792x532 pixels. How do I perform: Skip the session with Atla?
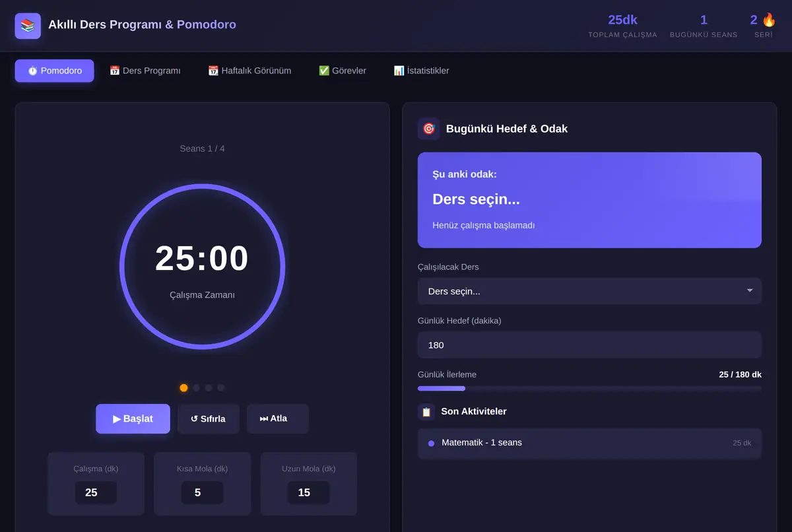tap(277, 418)
